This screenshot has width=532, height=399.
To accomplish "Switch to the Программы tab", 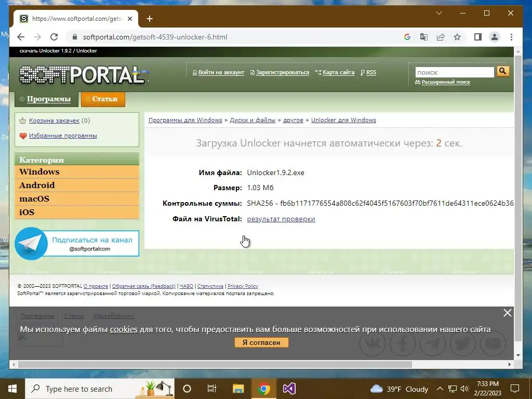I will 46,99.
